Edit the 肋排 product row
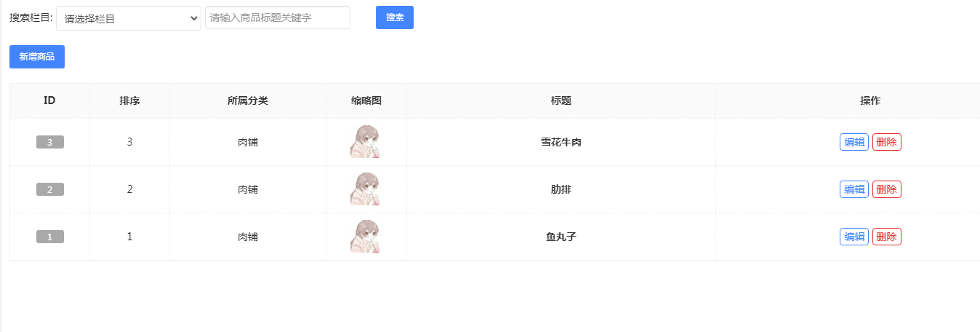Viewport: 980px width, 332px height. [x=854, y=189]
